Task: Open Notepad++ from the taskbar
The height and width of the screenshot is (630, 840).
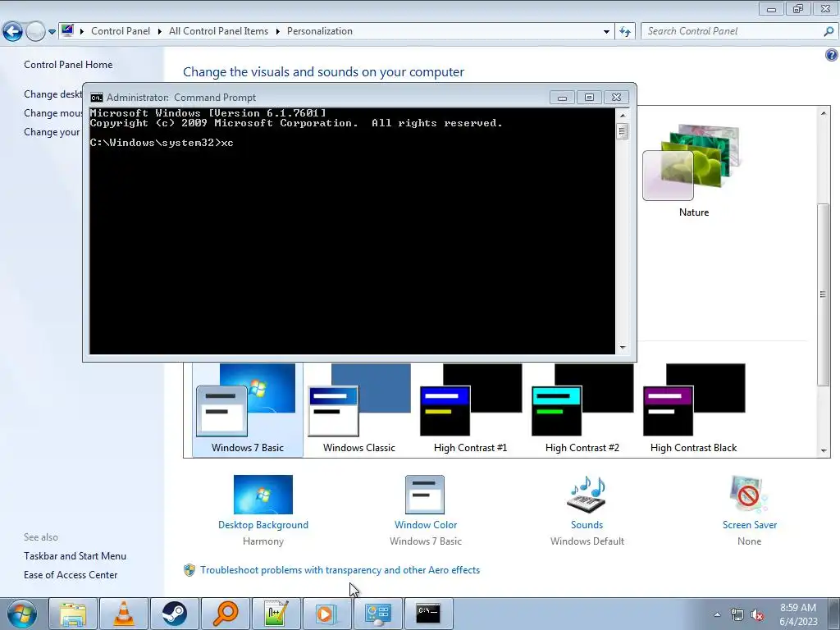Action: tap(276, 614)
